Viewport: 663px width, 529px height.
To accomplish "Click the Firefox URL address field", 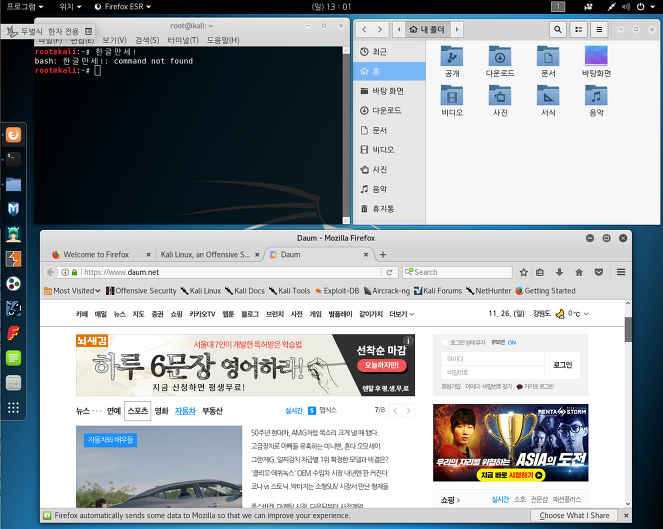I will click(232, 272).
